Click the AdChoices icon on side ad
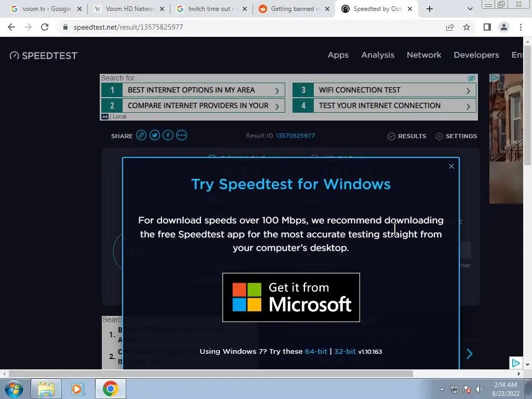Image resolution: width=532 pixels, height=399 pixels. (x=494, y=78)
